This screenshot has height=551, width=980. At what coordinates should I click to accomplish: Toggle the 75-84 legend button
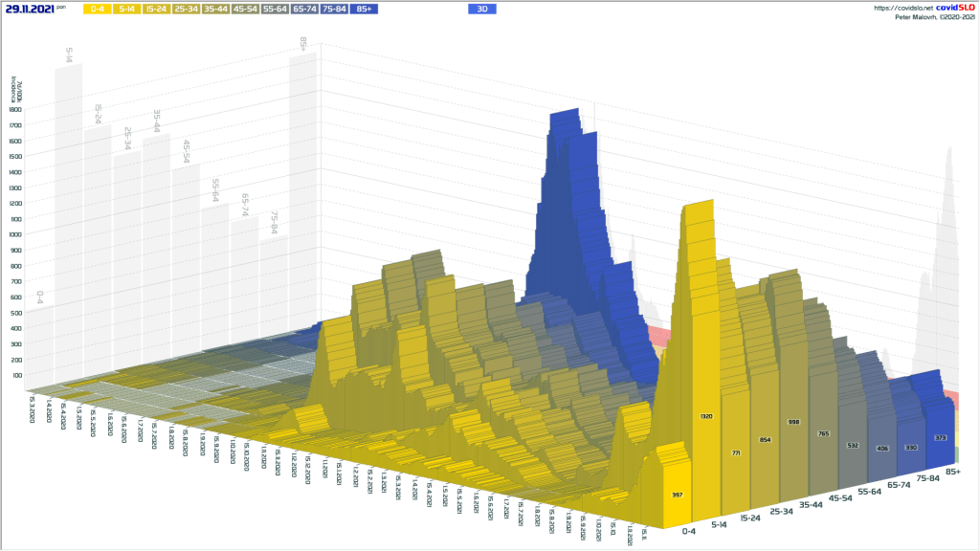[x=334, y=9]
